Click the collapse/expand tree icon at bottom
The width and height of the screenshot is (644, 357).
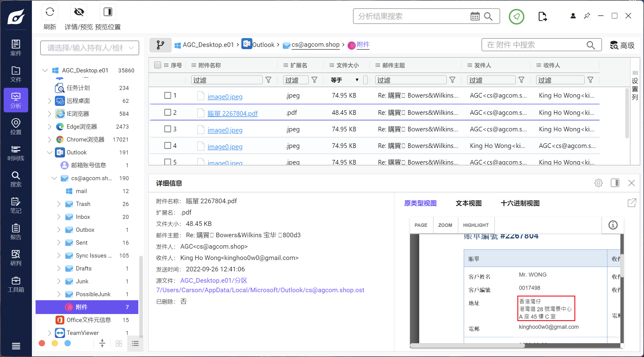tap(102, 343)
